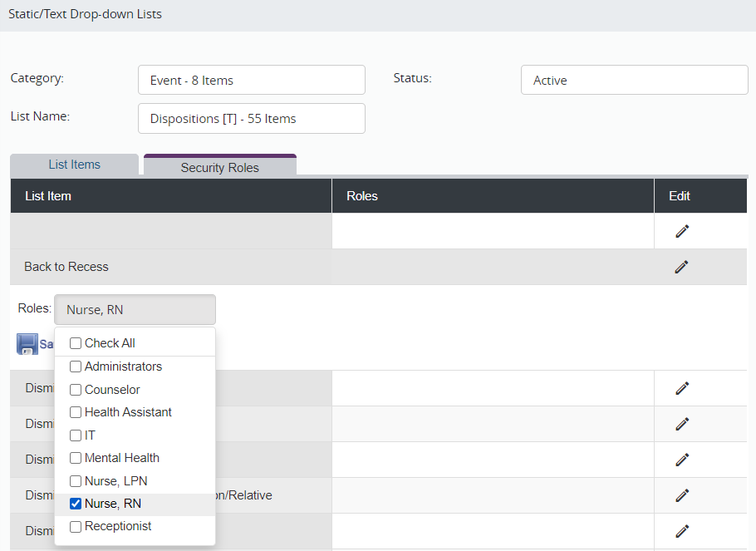This screenshot has height=551, width=756.
Task: Click edit pencil in the bottom-most visible row
Action: [682, 531]
